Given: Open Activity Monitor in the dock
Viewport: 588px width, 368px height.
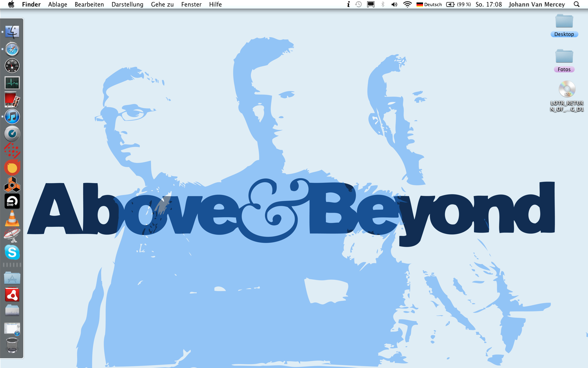Looking at the screenshot, I should 12,83.
